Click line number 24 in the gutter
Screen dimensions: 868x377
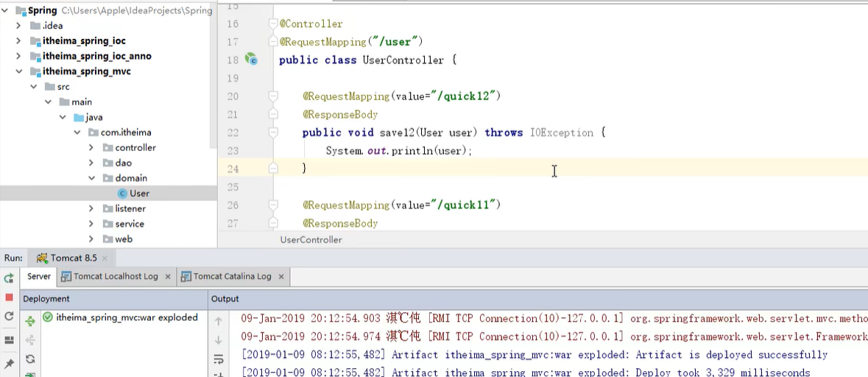click(x=233, y=169)
